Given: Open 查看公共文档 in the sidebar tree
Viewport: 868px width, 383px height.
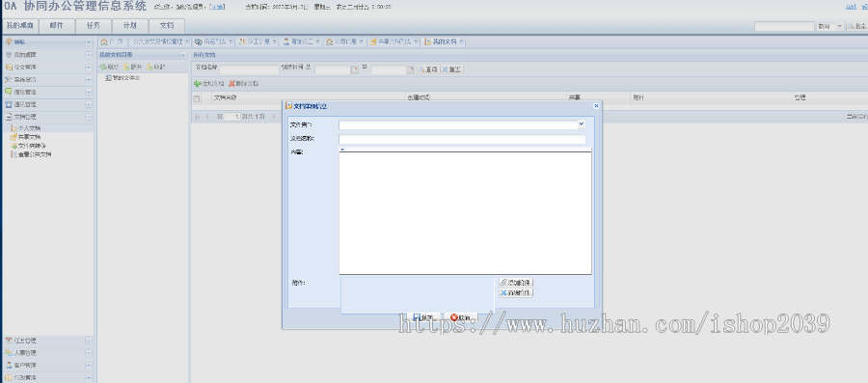Looking at the screenshot, I should 31,154.
